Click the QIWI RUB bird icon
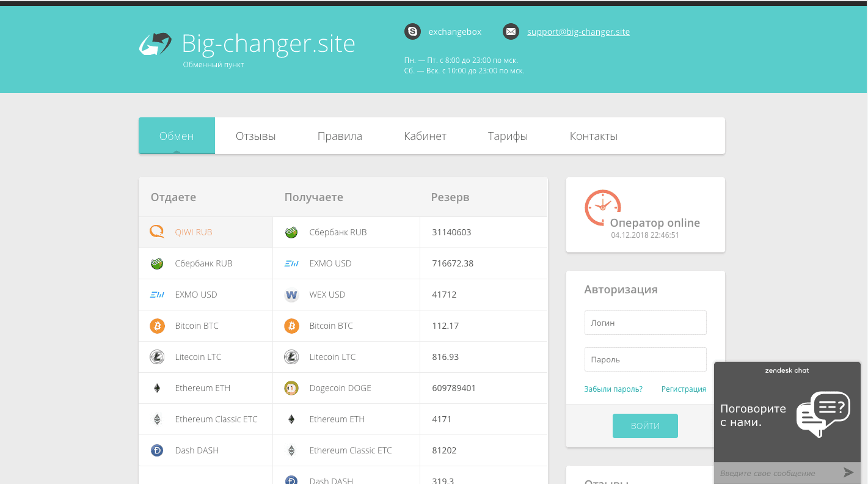Image resolution: width=868 pixels, height=484 pixels. (157, 232)
